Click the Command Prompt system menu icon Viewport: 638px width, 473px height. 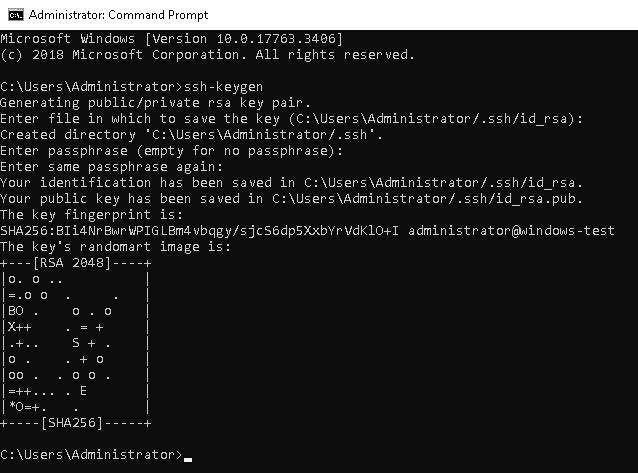coord(13,14)
